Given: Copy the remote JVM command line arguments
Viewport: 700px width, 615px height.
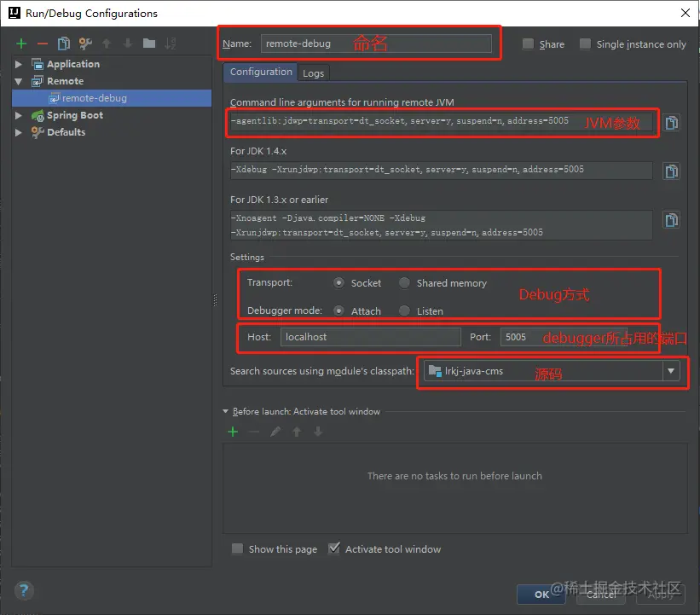Looking at the screenshot, I should [x=671, y=122].
